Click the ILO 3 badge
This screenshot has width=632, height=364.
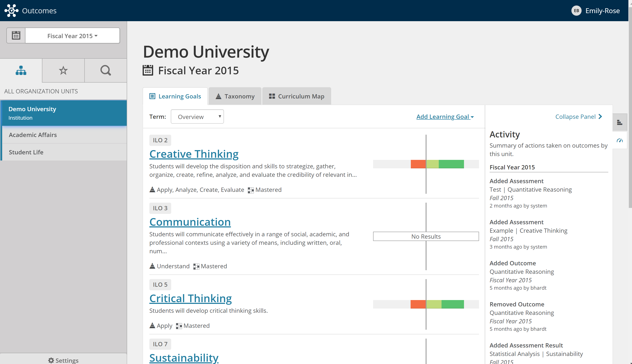tap(160, 208)
